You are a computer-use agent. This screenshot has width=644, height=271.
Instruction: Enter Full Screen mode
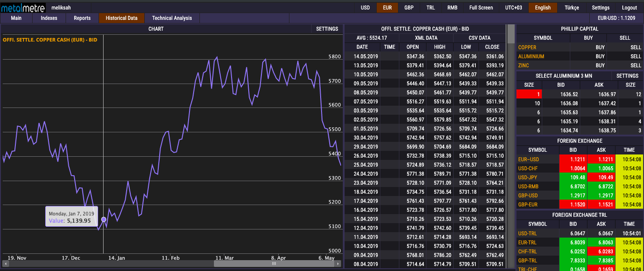pyautogui.click(x=481, y=8)
